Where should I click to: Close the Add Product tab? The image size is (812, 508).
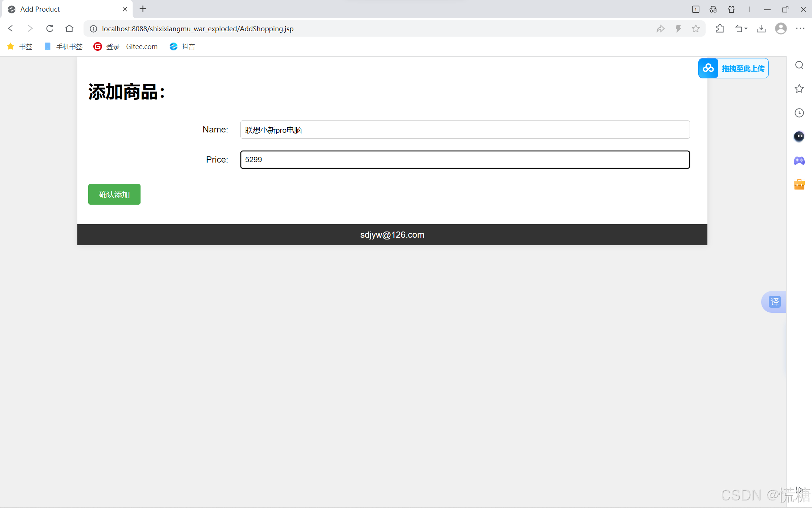point(125,9)
